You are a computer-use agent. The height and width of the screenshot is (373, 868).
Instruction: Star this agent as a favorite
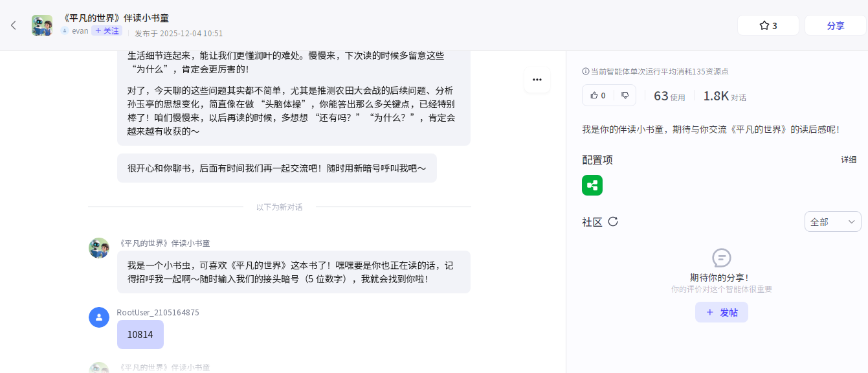[x=768, y=25]
